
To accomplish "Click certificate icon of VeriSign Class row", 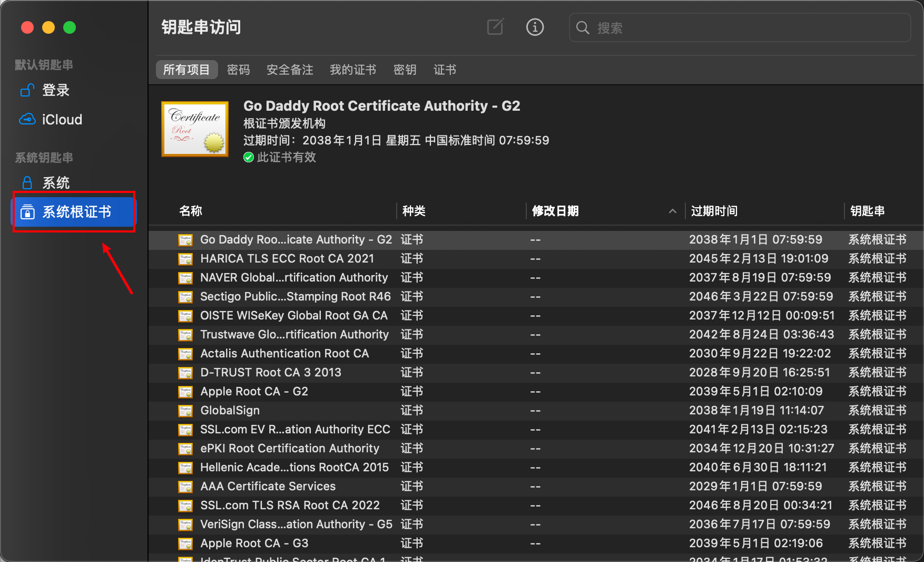I will click(185, 525).
